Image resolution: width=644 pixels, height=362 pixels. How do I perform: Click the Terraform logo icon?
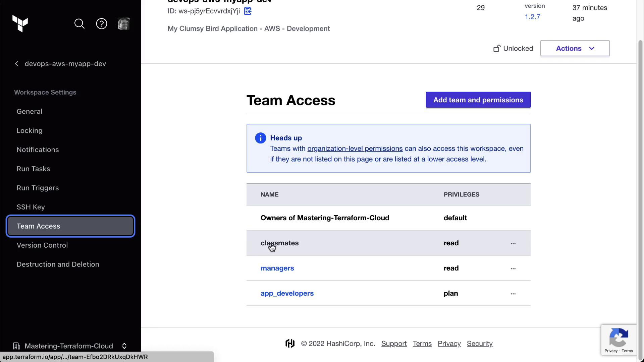pyautogui.click(x=20, y=24)
